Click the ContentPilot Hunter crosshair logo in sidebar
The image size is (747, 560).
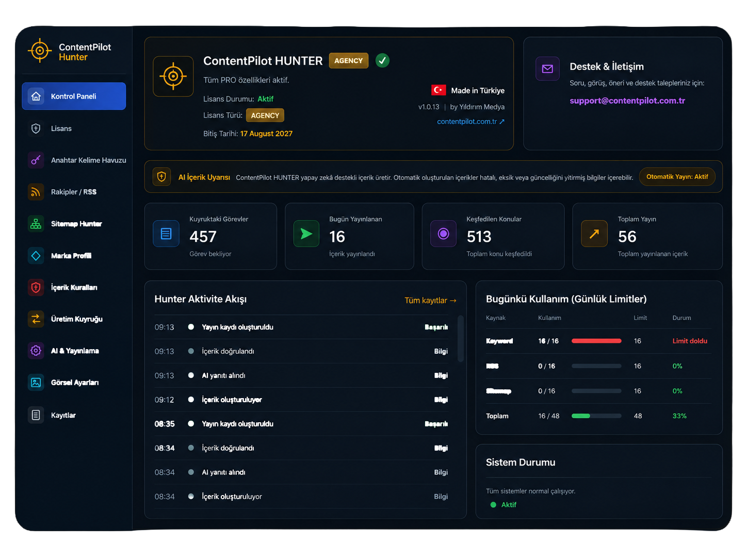coord(40,51)
